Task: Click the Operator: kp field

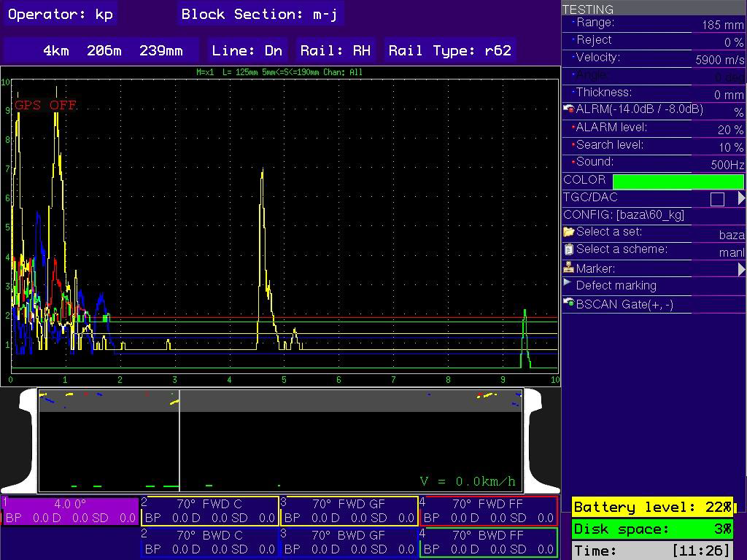Action: coord(61,15)
